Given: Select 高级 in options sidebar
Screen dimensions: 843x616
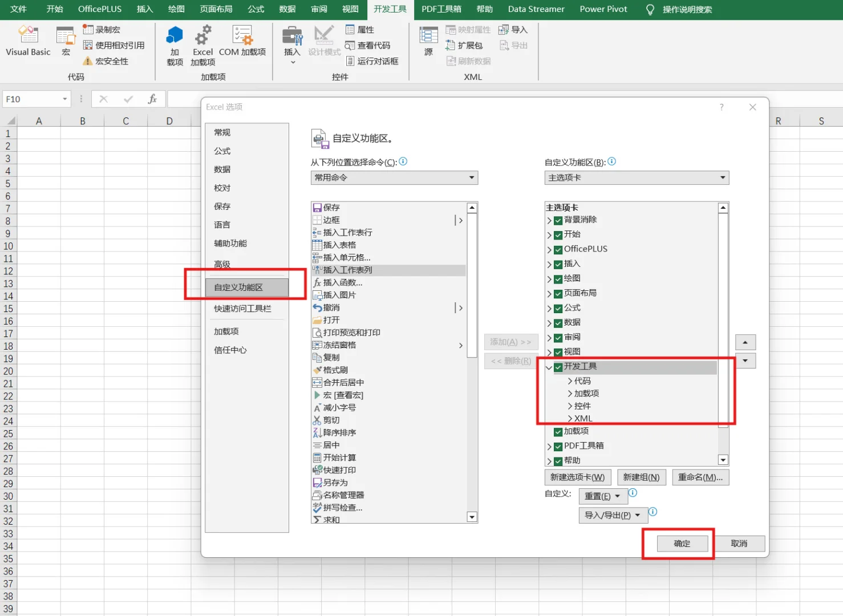Looking at the screenshot, I should [x=247, y=264].
